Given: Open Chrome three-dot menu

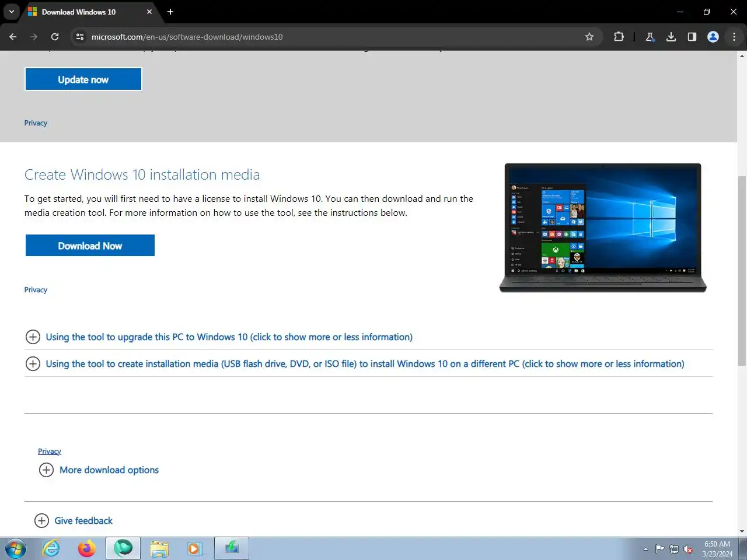Looking at the screenshot, I should (734, 37).
